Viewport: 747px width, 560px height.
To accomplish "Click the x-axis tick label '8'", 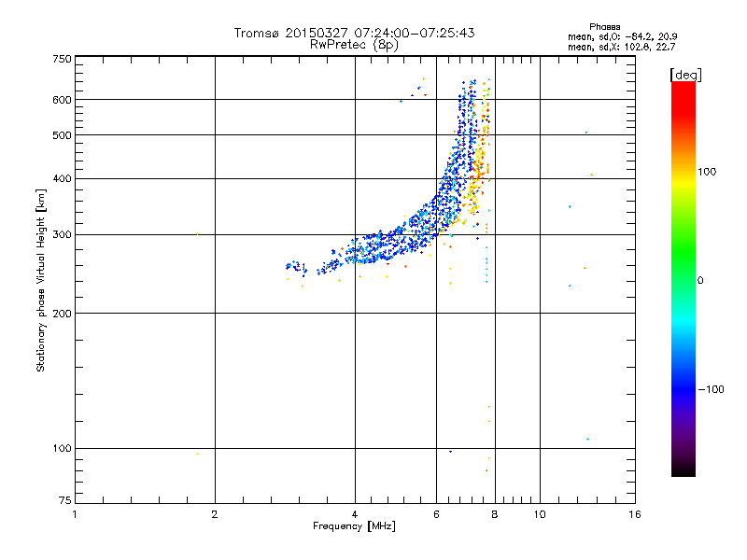I will [495, 514].
